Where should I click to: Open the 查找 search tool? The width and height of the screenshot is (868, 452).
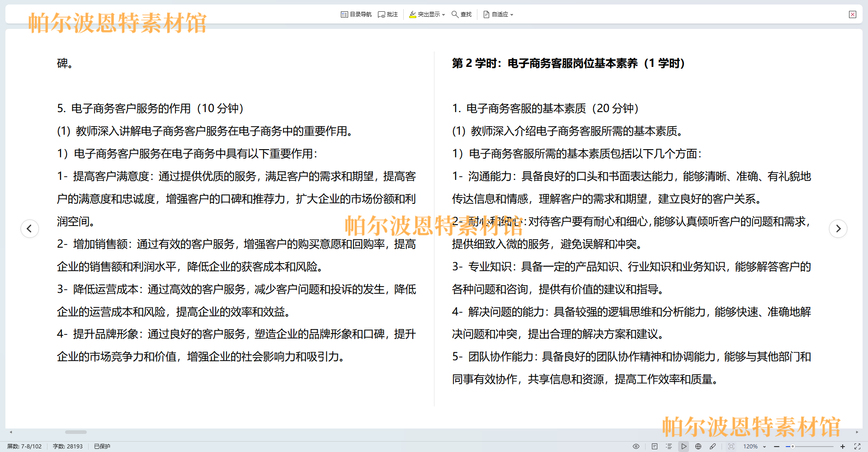(462, 14)
